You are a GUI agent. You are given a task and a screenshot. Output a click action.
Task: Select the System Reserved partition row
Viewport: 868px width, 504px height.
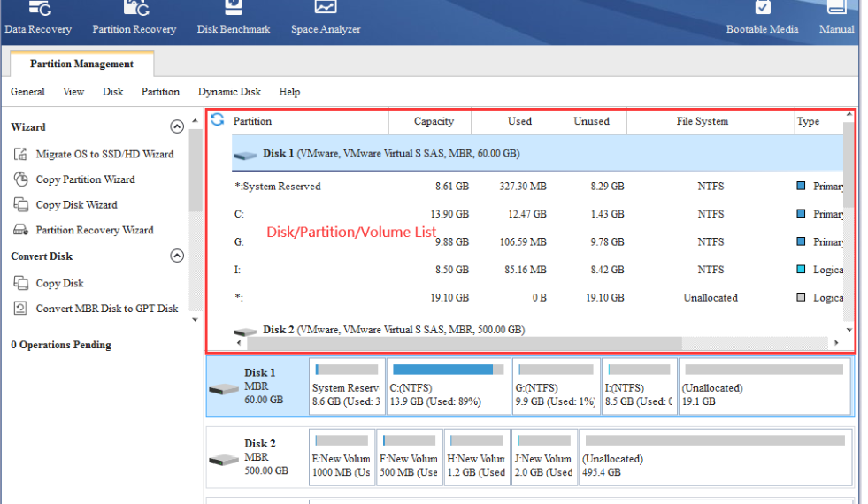click(537, 187)
